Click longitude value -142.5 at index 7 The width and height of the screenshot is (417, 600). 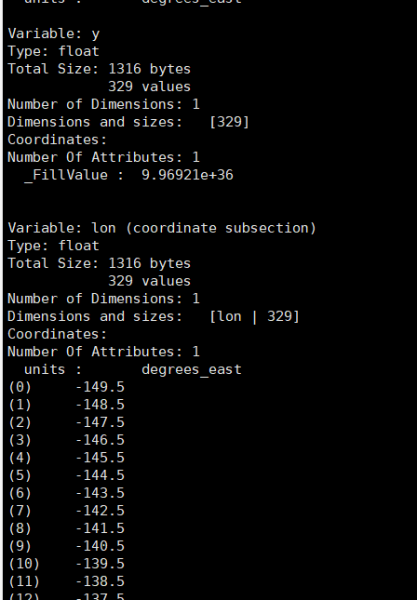tap(100, 511)
